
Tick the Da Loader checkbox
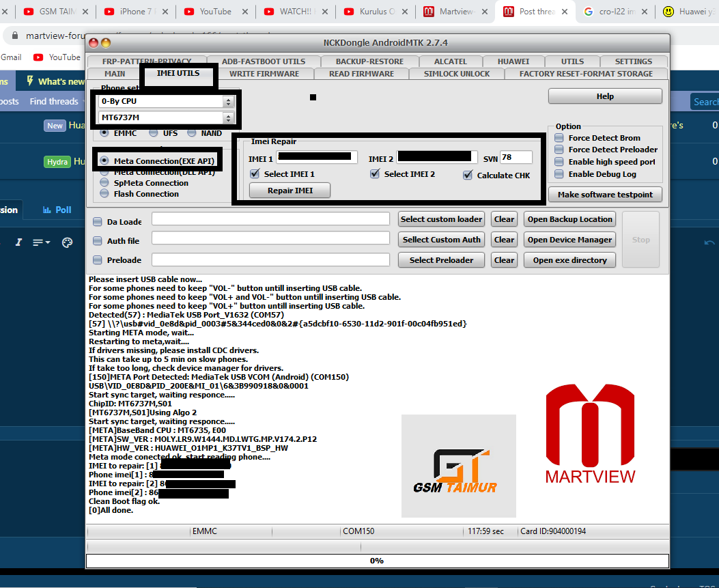pos(97,222)
